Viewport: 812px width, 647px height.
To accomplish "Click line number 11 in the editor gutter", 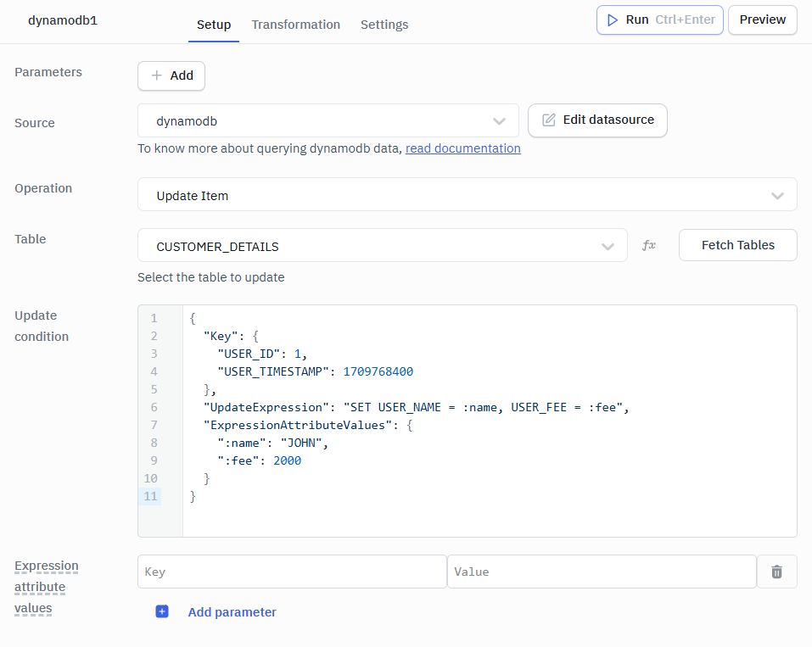I will [150, 496].
